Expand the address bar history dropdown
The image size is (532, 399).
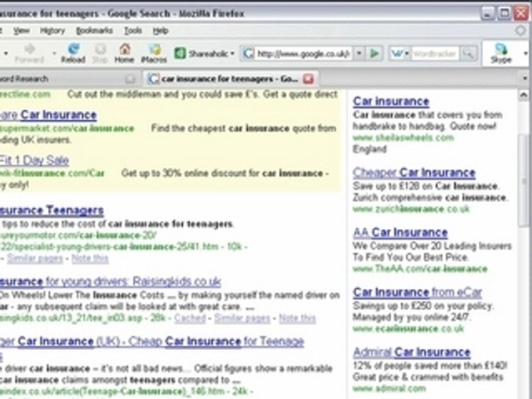359,53
